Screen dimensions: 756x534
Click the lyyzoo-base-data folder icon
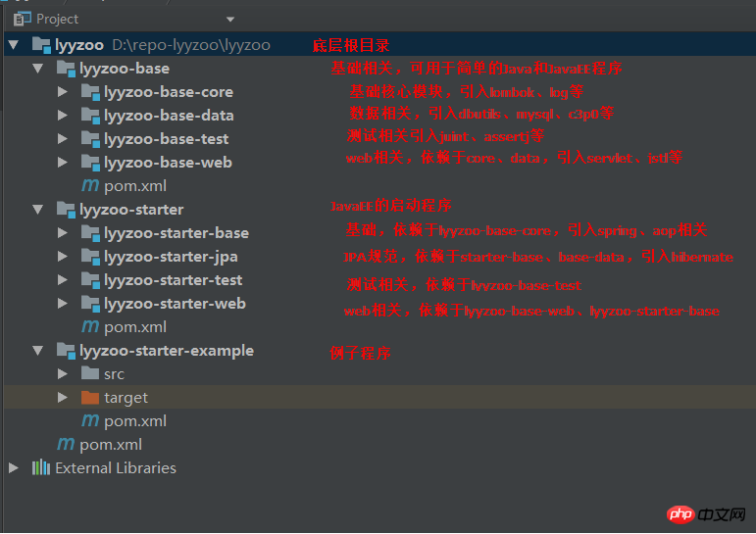point(90,116)
